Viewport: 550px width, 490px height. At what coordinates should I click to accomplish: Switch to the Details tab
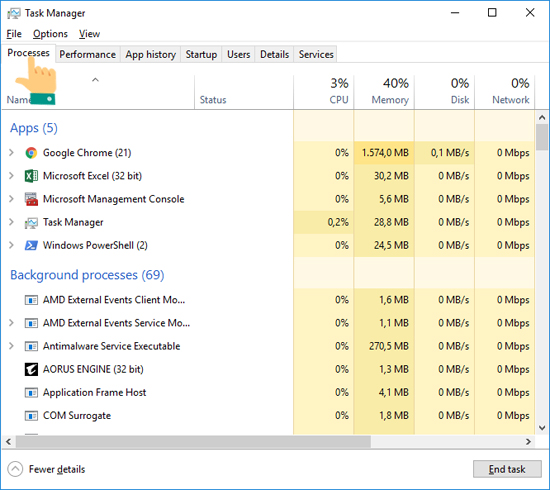(274, 54)
